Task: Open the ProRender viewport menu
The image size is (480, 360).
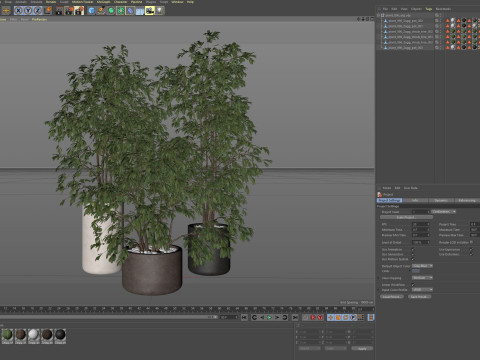Action: pyautogui.click(x=39, y=19)
